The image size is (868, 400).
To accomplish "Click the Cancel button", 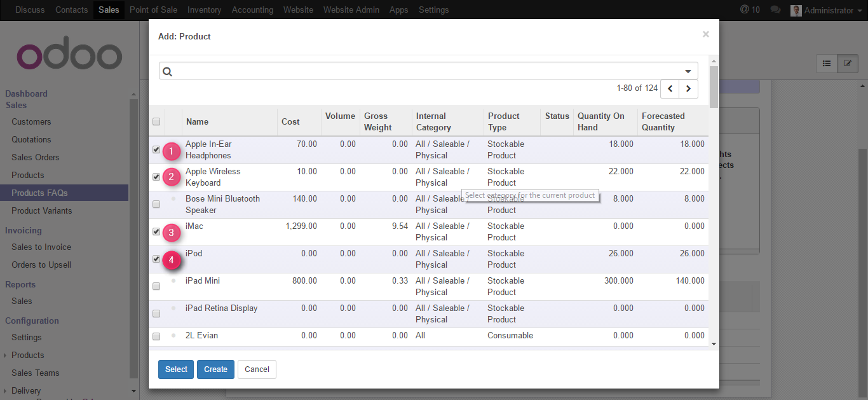I will (x=257, y=369).
